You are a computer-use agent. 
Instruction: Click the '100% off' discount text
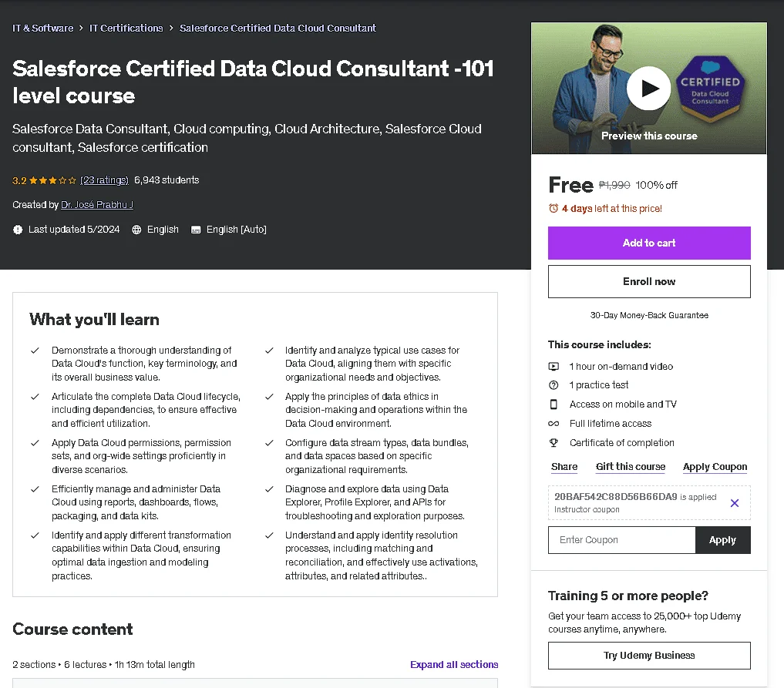click(656, 185)
